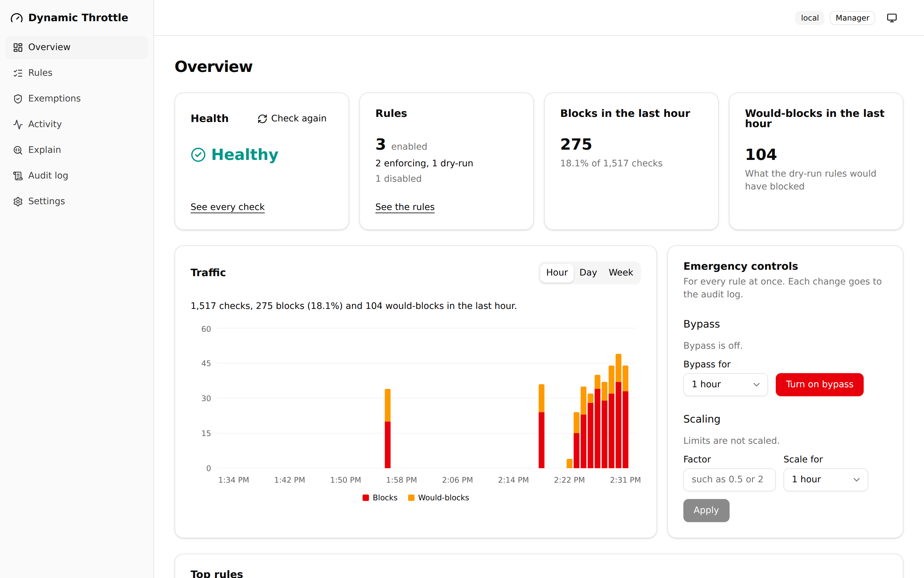Click the Settings gear icon
This screenshot has width=924, height=578.
coord(18,201)
